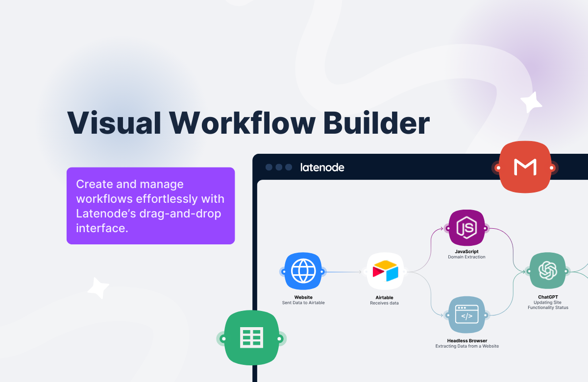Click the Gmail node's left connector dot
Image resolution: width=588 pixels, height=382 pixels.
(x=498, y=168)
